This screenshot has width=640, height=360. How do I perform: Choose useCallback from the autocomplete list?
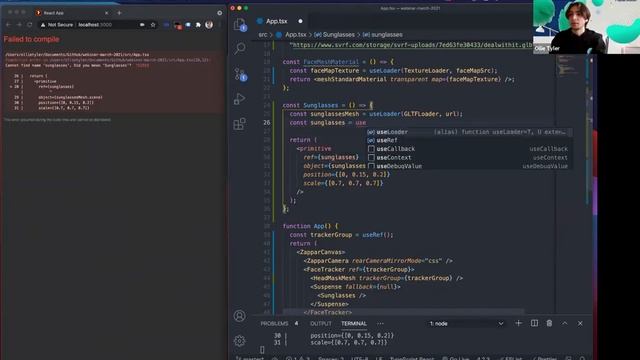[468, 149]
